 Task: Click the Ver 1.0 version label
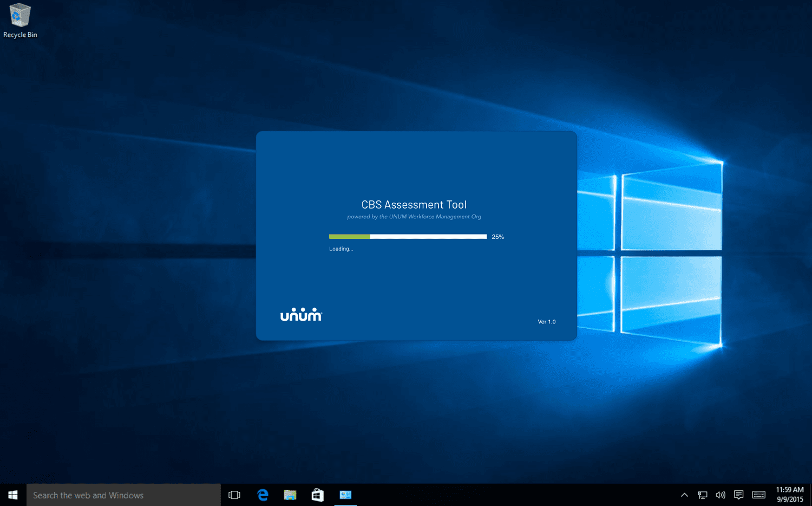pos(547,322)
